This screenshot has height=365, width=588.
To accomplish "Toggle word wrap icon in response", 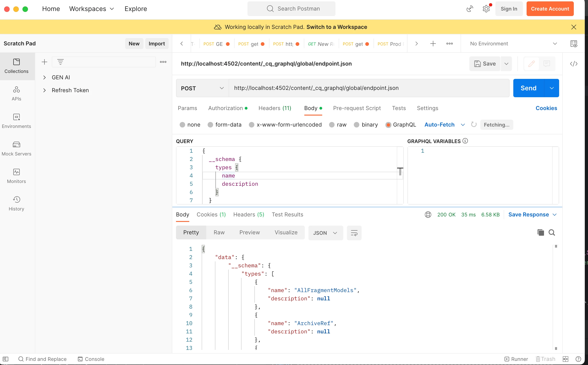I will [x=354, y=233].
